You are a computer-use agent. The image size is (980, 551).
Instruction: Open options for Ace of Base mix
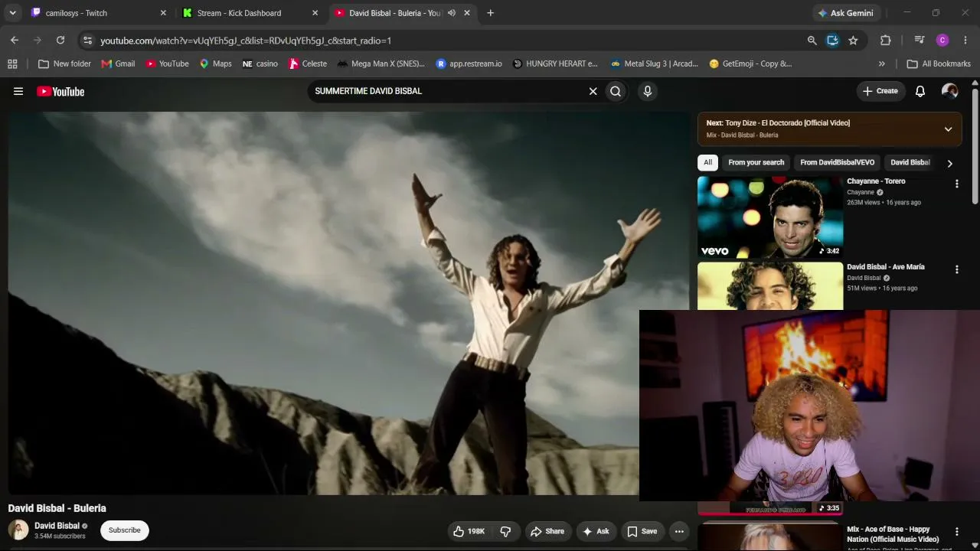tap(956, 532)
